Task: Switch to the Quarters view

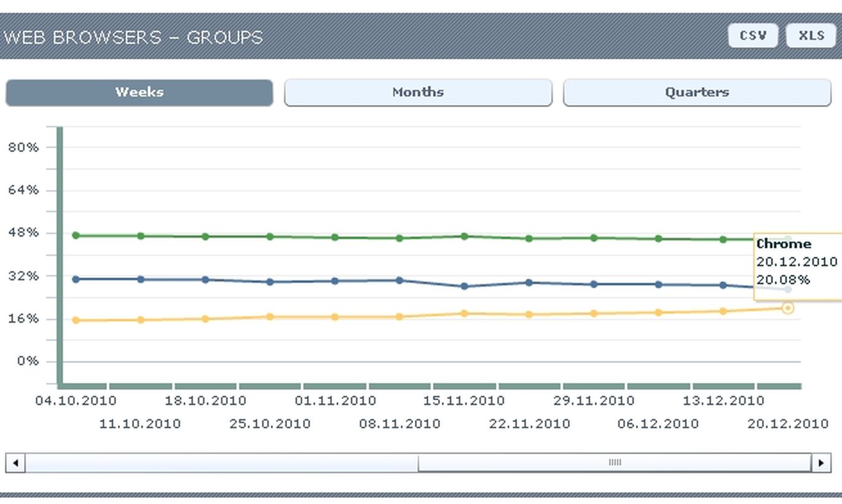Action: click(697, 92)
